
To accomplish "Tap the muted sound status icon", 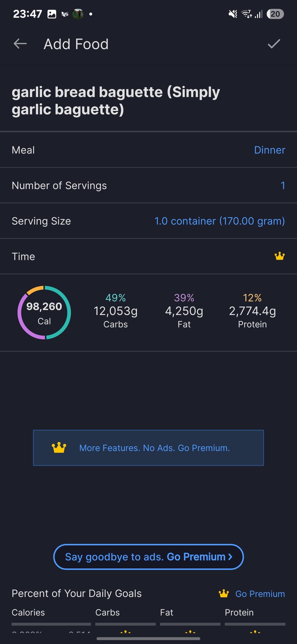I will tap(233, 14).
